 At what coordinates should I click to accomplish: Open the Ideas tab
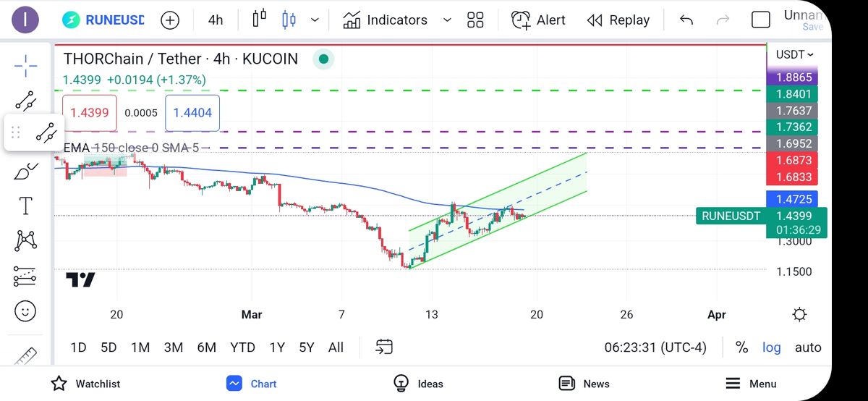[418, 384]
